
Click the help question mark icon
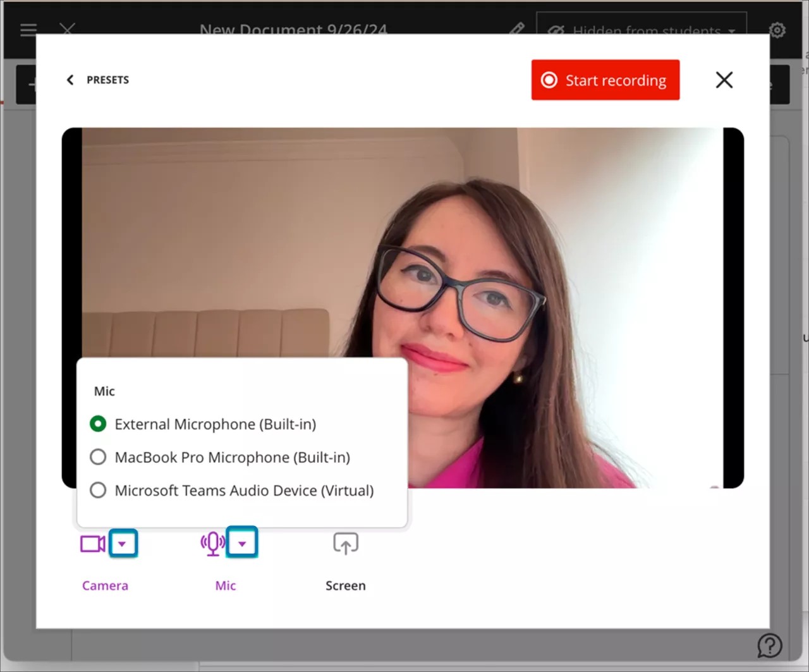pos(769,645)
